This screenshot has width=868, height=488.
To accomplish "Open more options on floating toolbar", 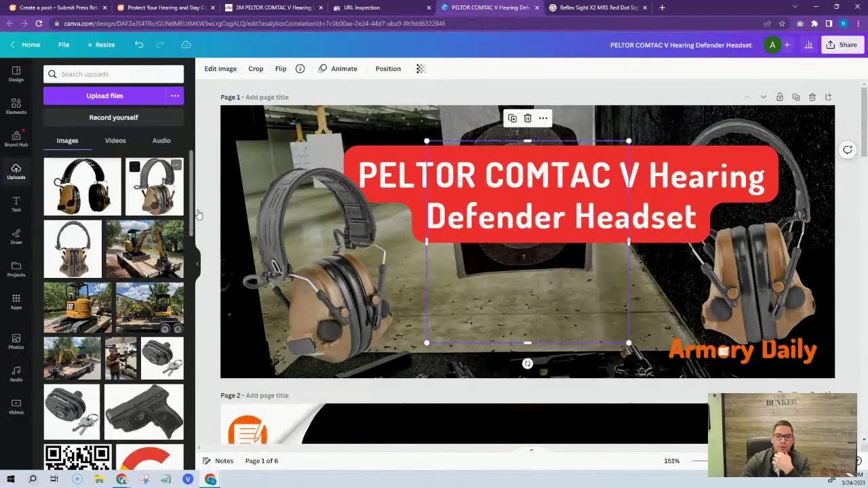I will (x=542, y=118).
